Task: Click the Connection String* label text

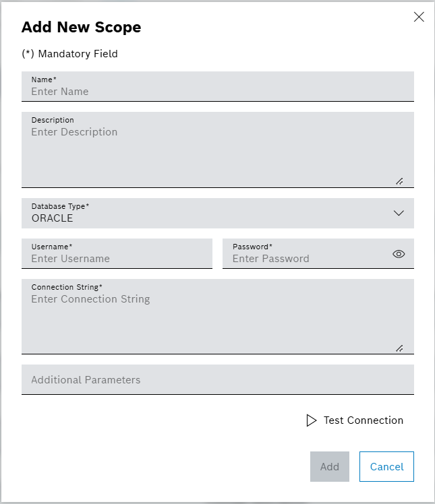Action: (x=67, y=287)
